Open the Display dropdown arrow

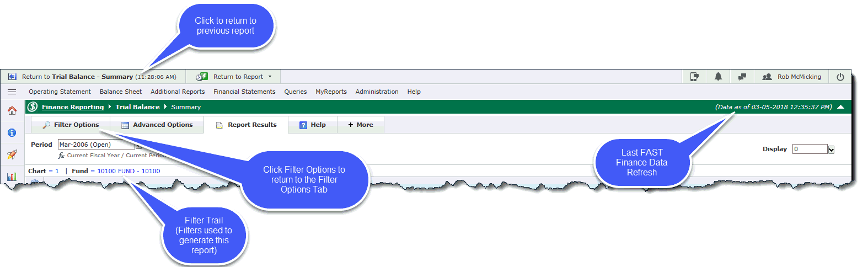point(831,149)
